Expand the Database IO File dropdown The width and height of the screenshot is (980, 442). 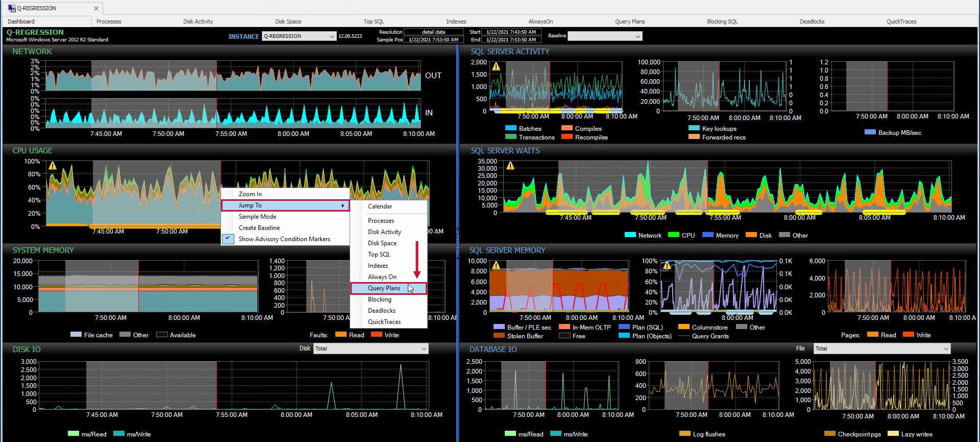[946, 348]
